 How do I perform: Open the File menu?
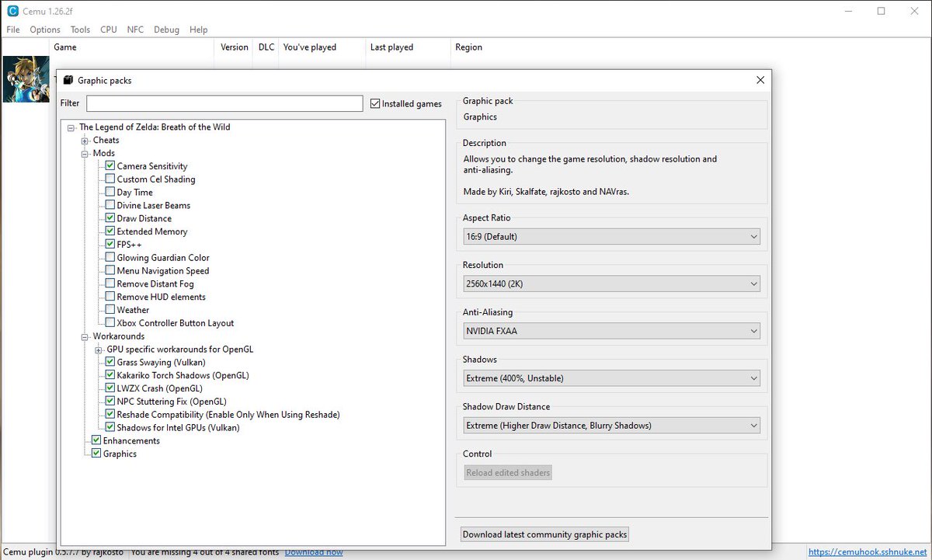pos(13,30)
